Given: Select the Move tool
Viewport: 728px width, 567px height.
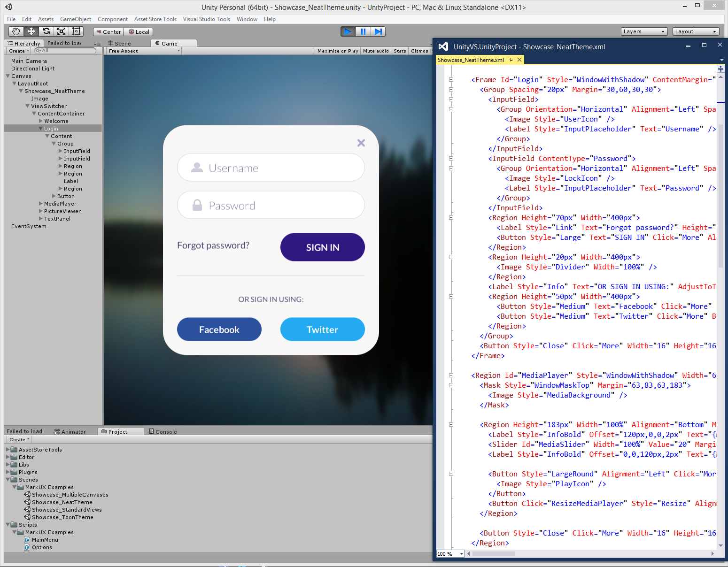Looking at the screenshot, I should pos(31,31).
